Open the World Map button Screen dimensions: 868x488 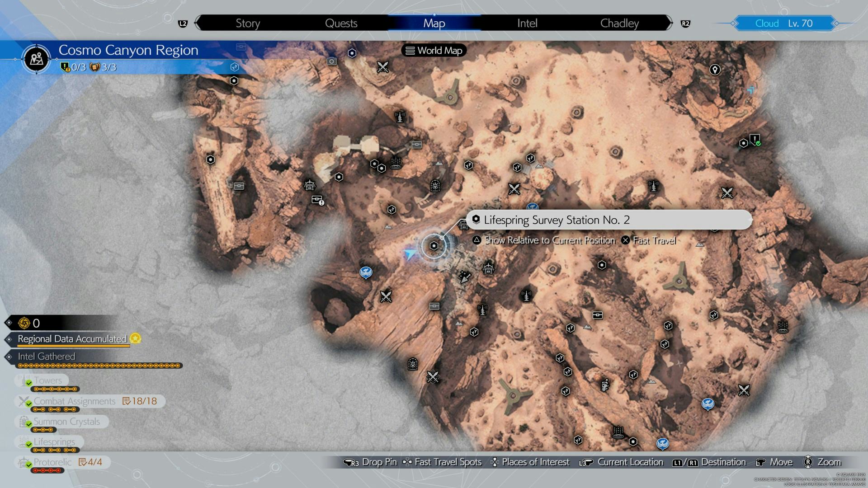[x=434, y=51]
